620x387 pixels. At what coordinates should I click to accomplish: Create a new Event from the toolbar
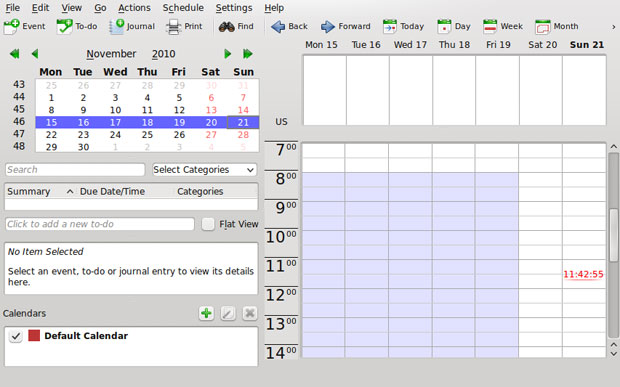click(25, 26)
